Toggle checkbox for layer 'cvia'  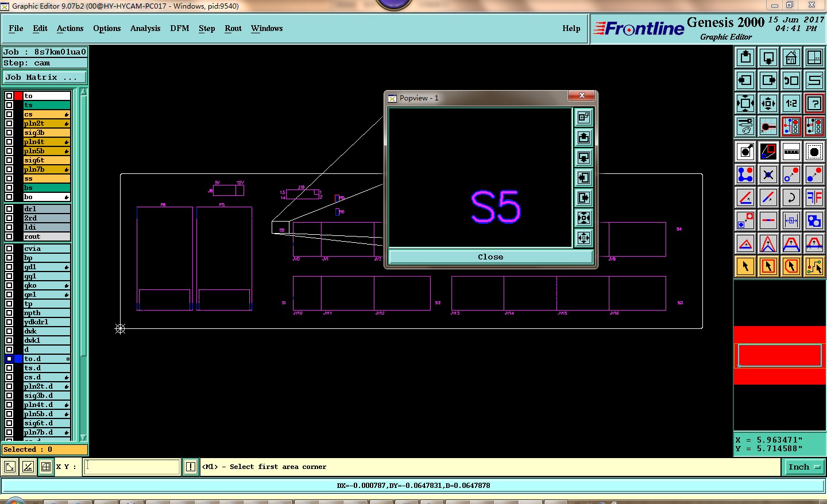pos(9,249)
